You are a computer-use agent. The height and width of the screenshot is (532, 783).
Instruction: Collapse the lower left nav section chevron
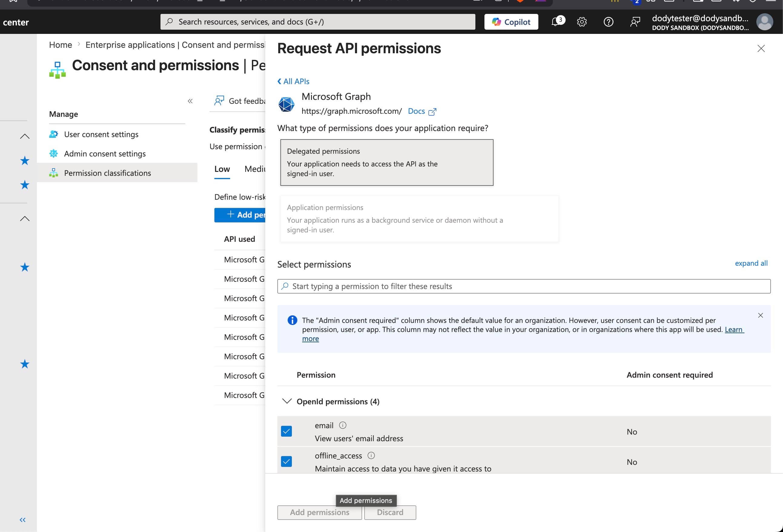pos(25,218)
